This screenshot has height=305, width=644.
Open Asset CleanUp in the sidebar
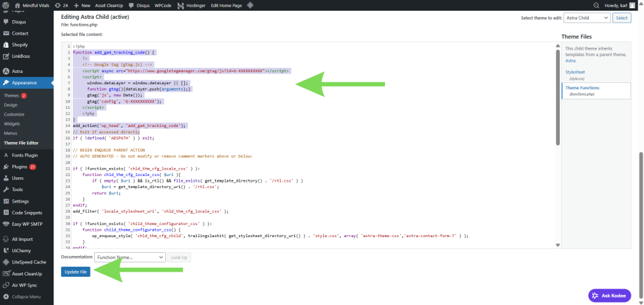point(26,274)
